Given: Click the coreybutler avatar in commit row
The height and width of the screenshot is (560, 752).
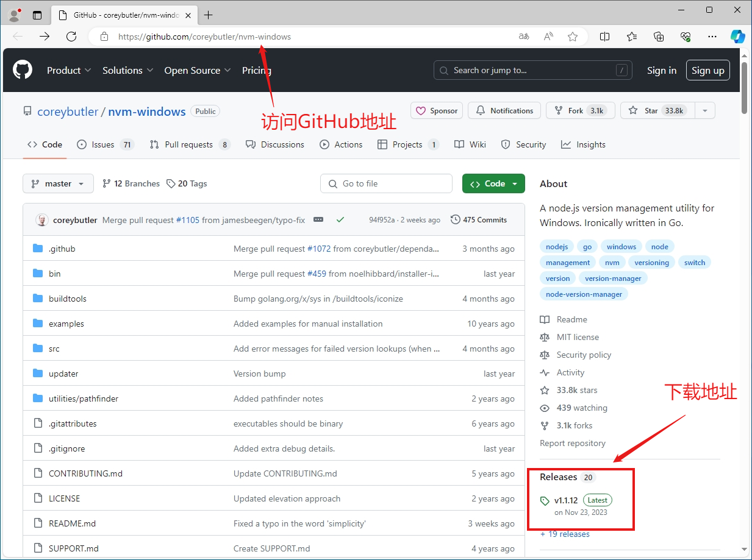Looking at the screenshot, I should 42,220.
